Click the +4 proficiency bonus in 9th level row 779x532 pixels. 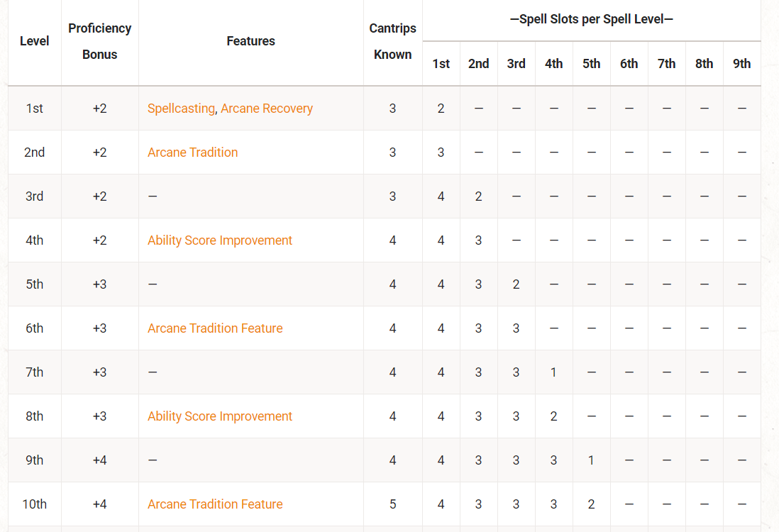point(100,460)
